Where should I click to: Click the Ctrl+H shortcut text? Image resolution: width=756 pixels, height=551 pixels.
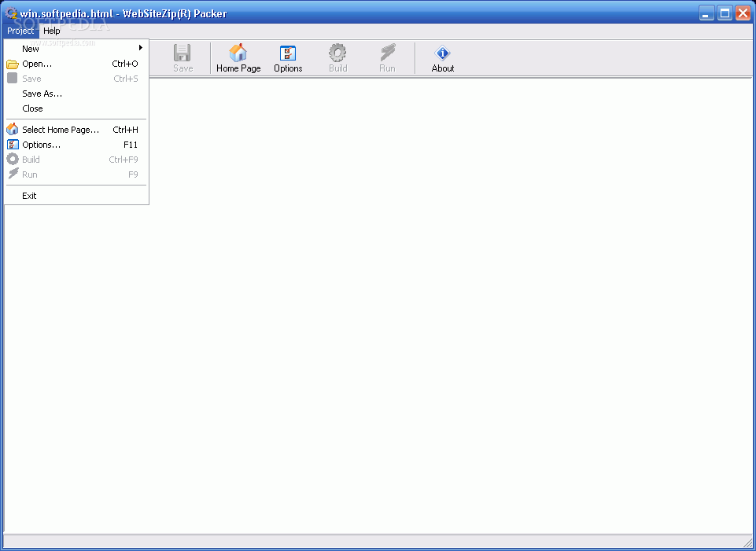tap(125, 130)
